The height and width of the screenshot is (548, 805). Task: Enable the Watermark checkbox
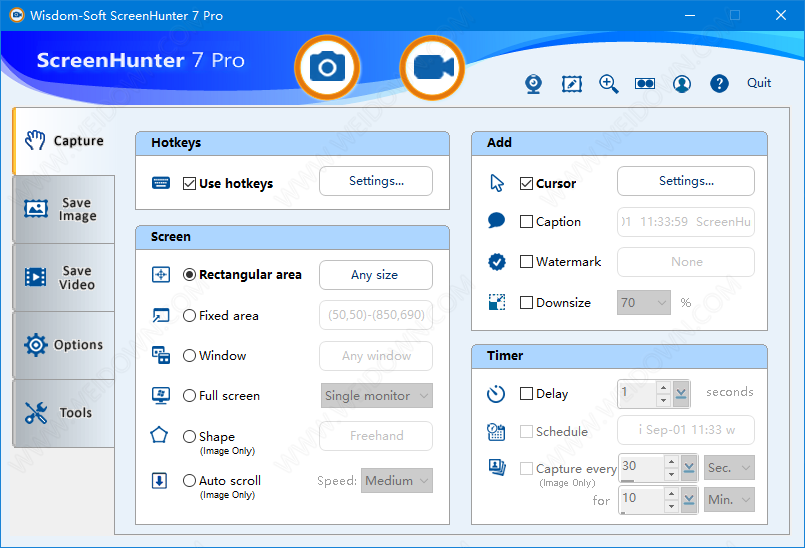click(526, 261)
